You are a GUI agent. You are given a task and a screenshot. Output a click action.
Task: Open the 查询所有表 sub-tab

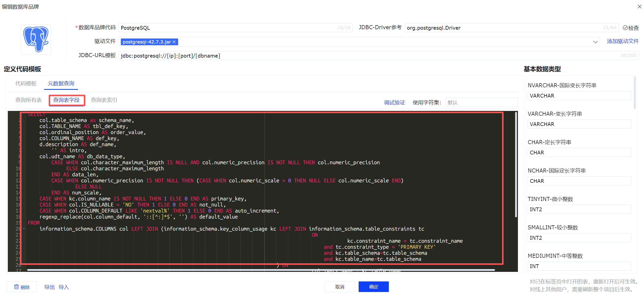pyautogui.click(x=28, y=100)
